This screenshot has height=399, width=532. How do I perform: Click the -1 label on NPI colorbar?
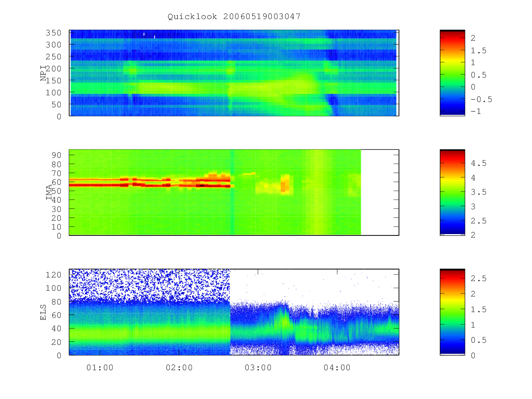click(x=476, y=112)
